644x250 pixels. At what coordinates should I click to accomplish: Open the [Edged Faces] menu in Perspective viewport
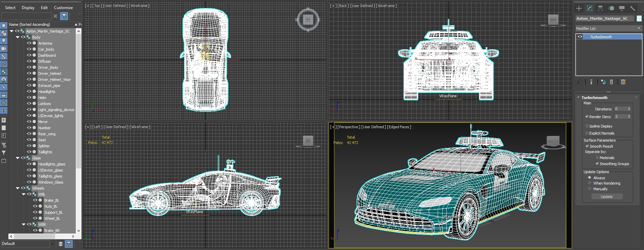pos(399,127)
